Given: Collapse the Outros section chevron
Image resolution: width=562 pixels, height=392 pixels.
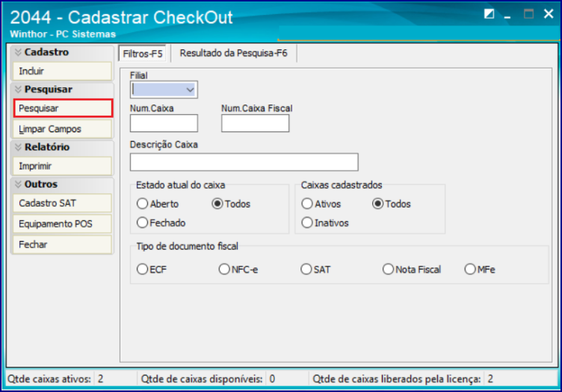Looking at the screenshot, I should (x=18, y=184).
